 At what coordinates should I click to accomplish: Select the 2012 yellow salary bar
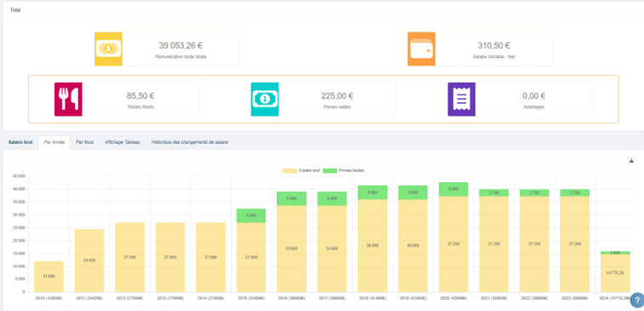tap(129, 257)
